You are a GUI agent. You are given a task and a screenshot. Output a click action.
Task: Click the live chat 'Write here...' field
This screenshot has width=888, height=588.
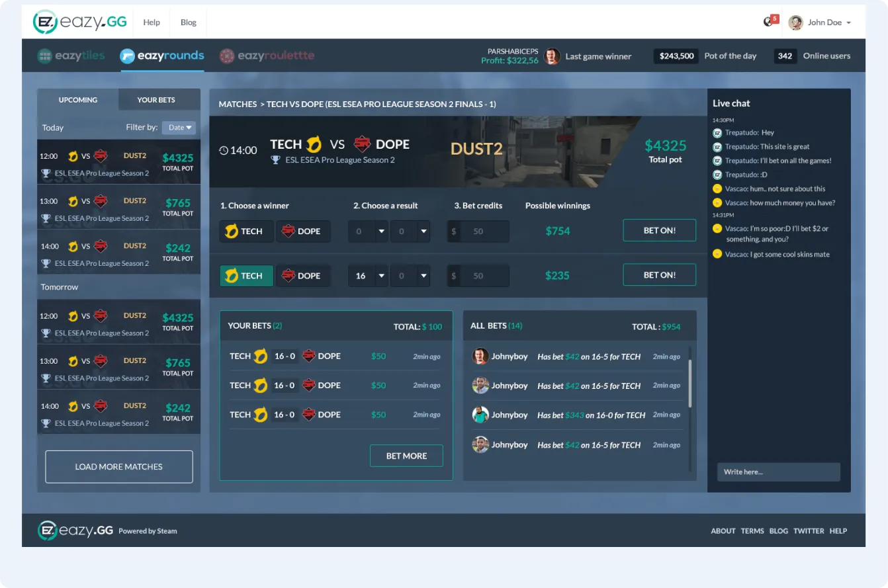click(x=778, y=472)
